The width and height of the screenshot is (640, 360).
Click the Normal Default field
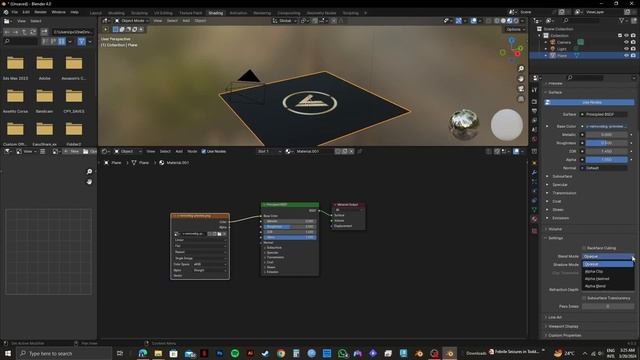pos(604,168)
